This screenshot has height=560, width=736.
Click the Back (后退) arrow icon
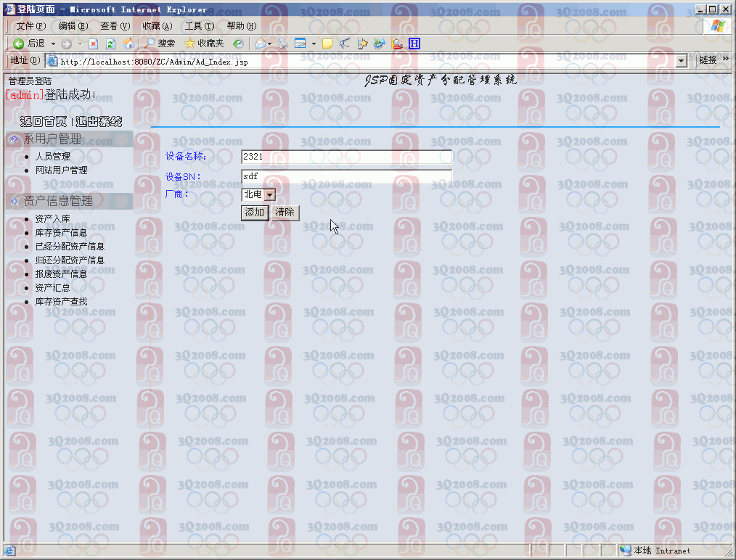18,44
